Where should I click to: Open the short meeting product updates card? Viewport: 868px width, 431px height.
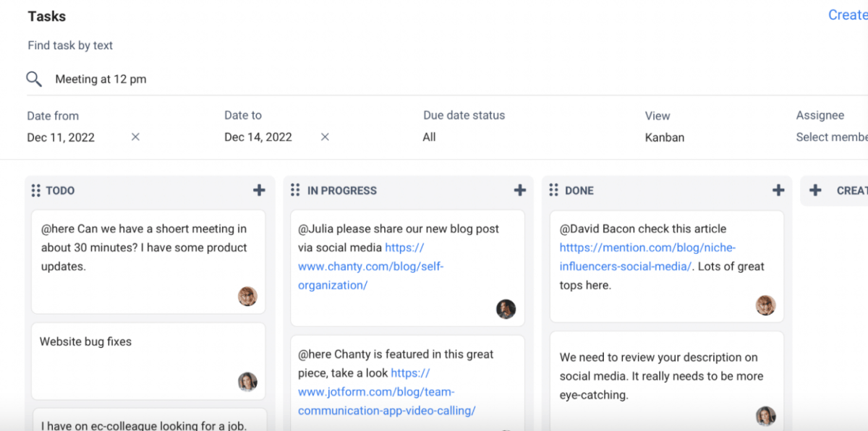click(148, 262)
